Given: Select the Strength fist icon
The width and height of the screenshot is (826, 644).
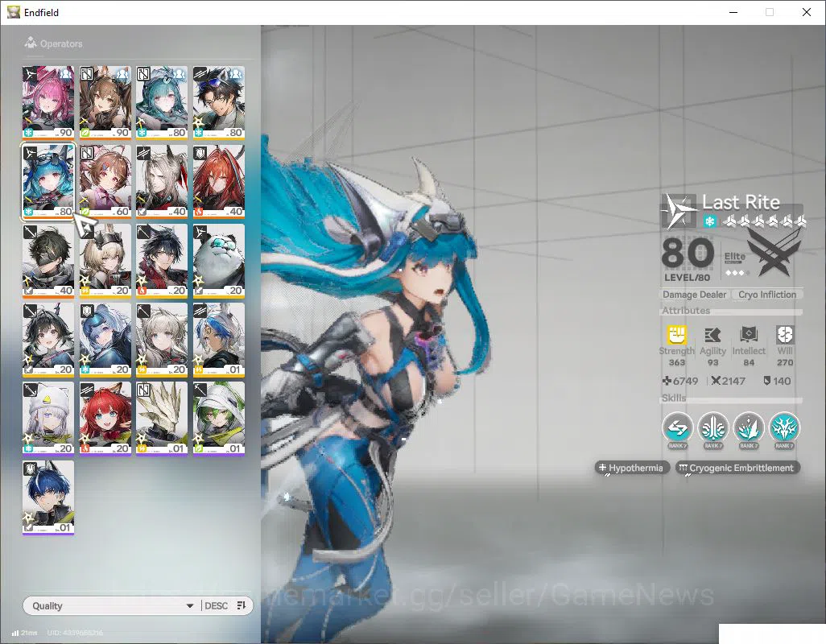Looking at the screenshot, I should [677, 335].
